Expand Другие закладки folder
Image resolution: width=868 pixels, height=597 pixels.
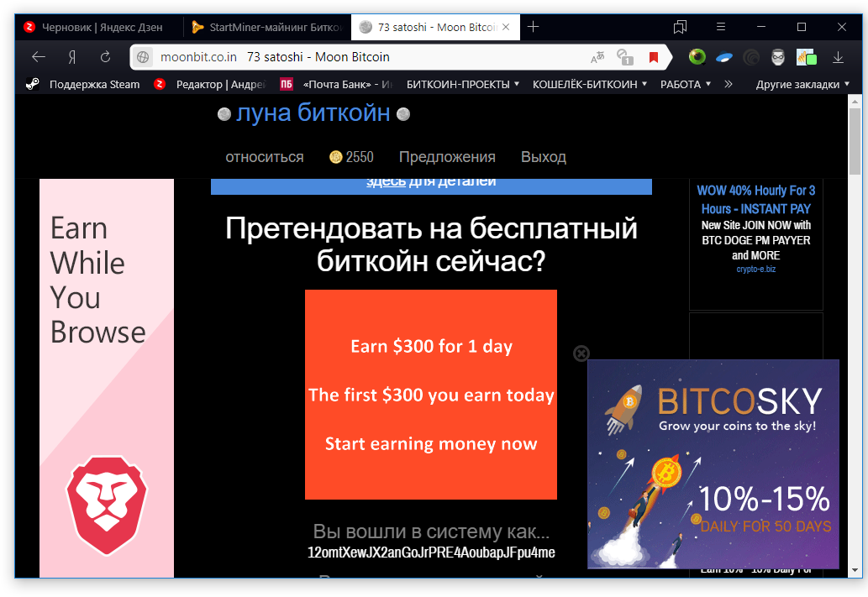coord(802,84)
